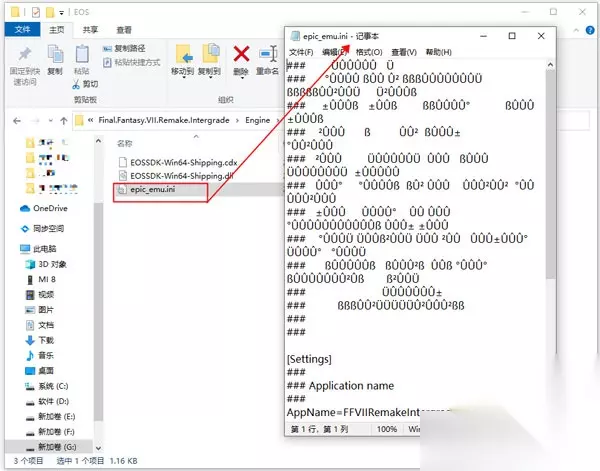Open OneDrive in navigation pane
This screenshot has height=471, width=600.
pyautogui.click(x=44, y=209)
